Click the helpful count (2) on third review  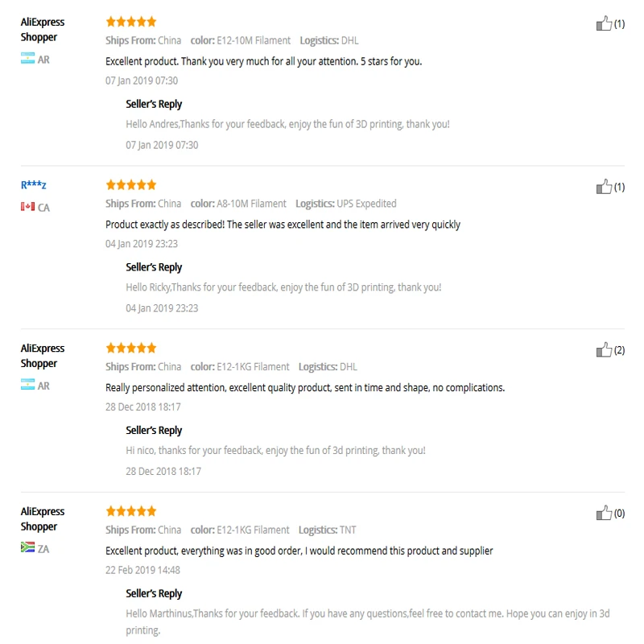(x=619, y=350)
